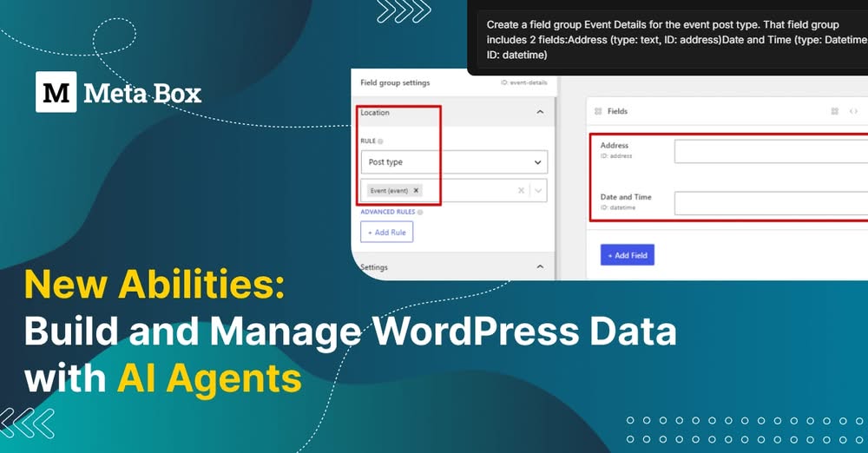Click the Meta Box M logo
868x453 pixels.
pos(56,92)
